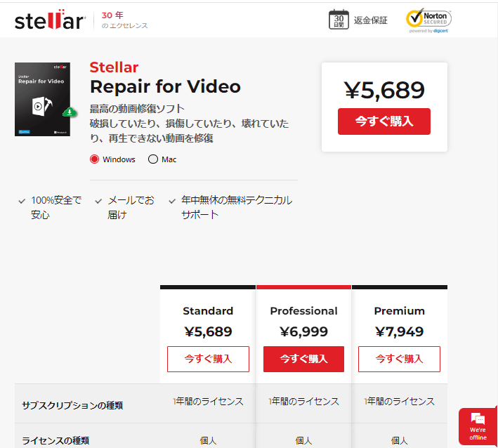
Task: Click the 30-day calendar money-back guarantee icon
Action: [339, 20]
